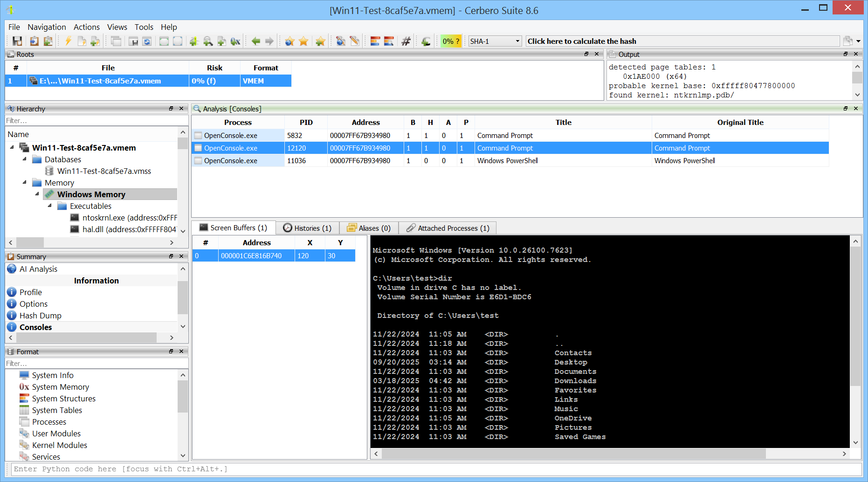Open the SHA-1 hash algorithm dropdown

(x=494, y=41)
